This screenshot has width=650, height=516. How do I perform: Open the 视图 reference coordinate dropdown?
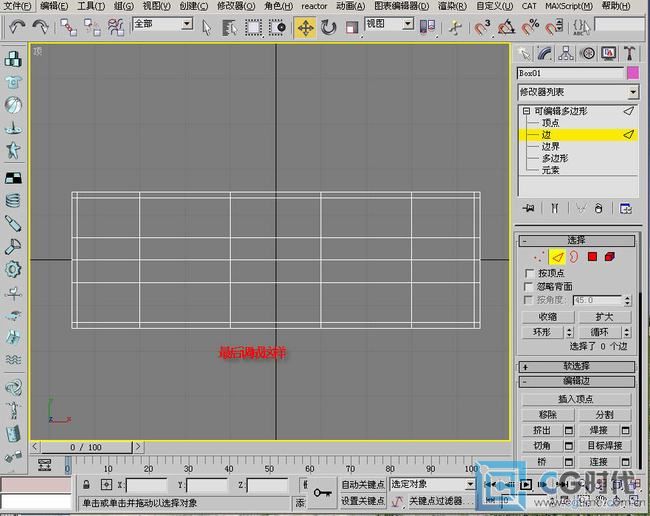tap(408, 24)
